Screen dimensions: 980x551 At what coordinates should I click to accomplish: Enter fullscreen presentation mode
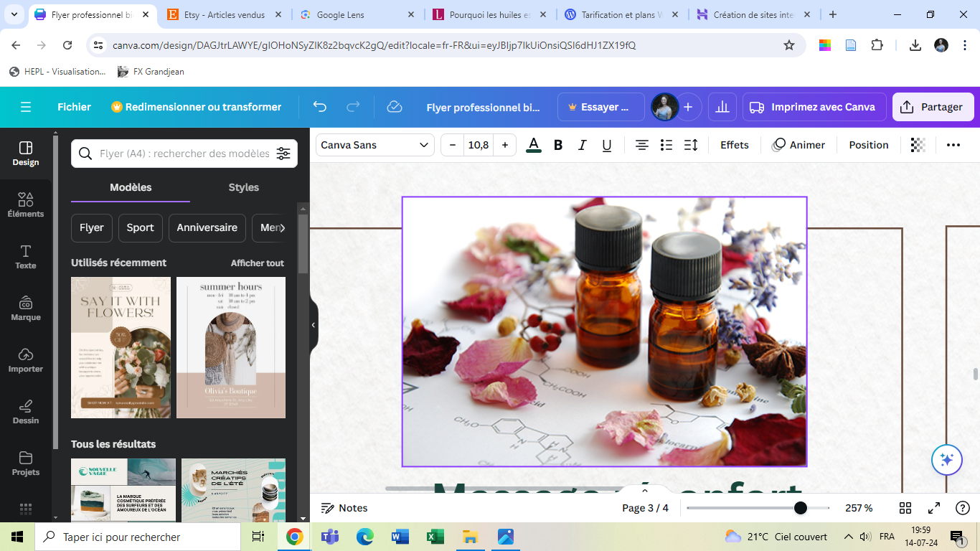coord(934,508)
